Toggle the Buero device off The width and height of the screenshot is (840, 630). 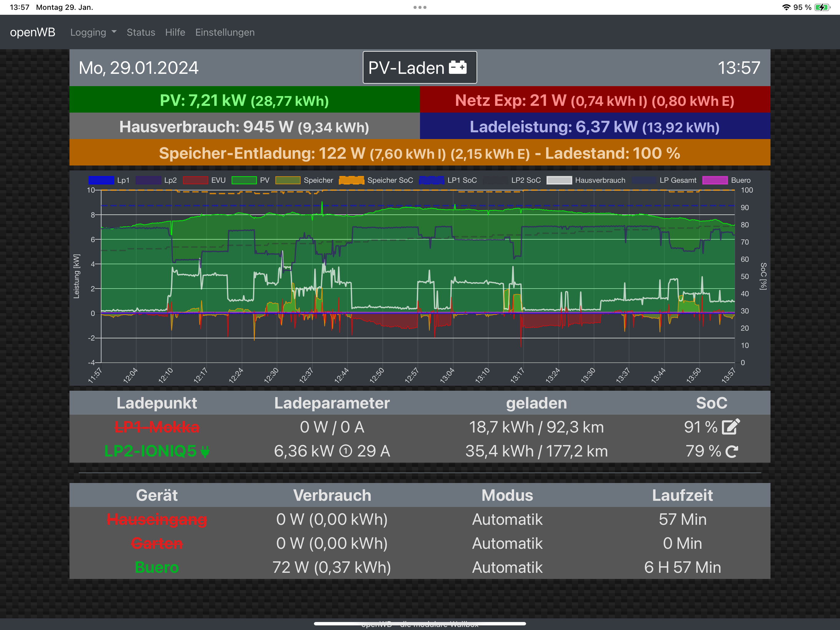pyautogui.click(x=157, y=567)
